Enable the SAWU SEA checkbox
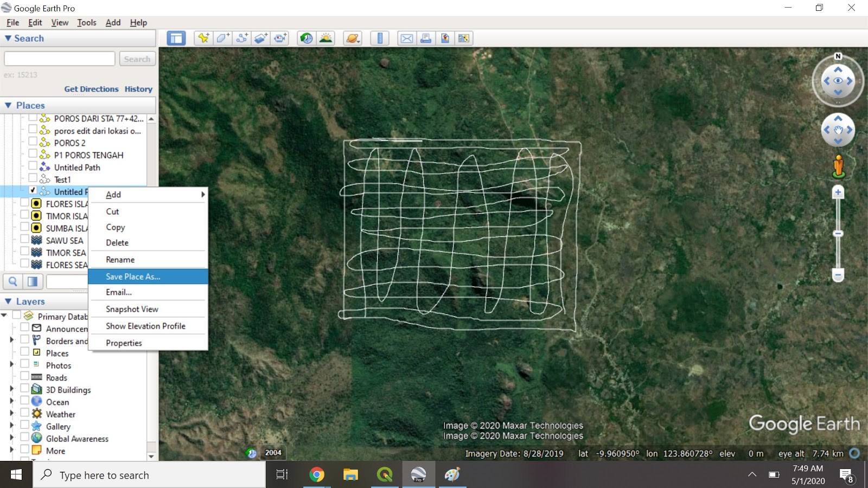Image resolution: width=868 pixels, height=488 pixels. tap(24, 240)
